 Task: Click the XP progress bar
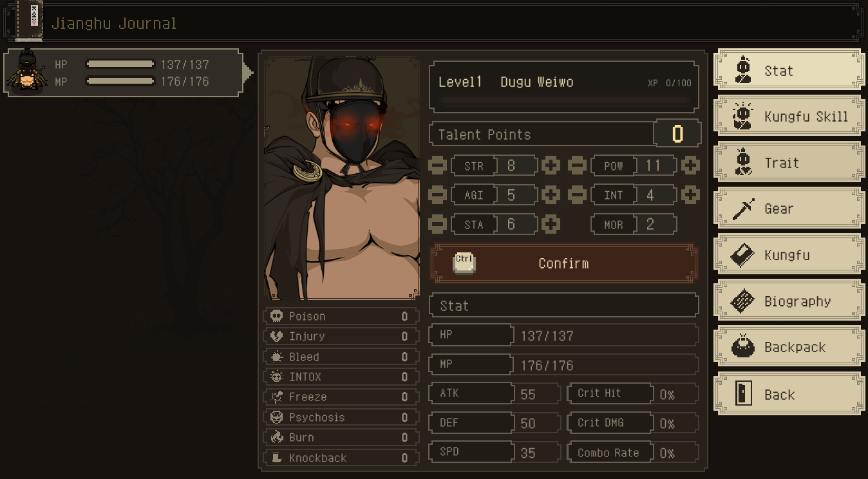coord(564,101)
